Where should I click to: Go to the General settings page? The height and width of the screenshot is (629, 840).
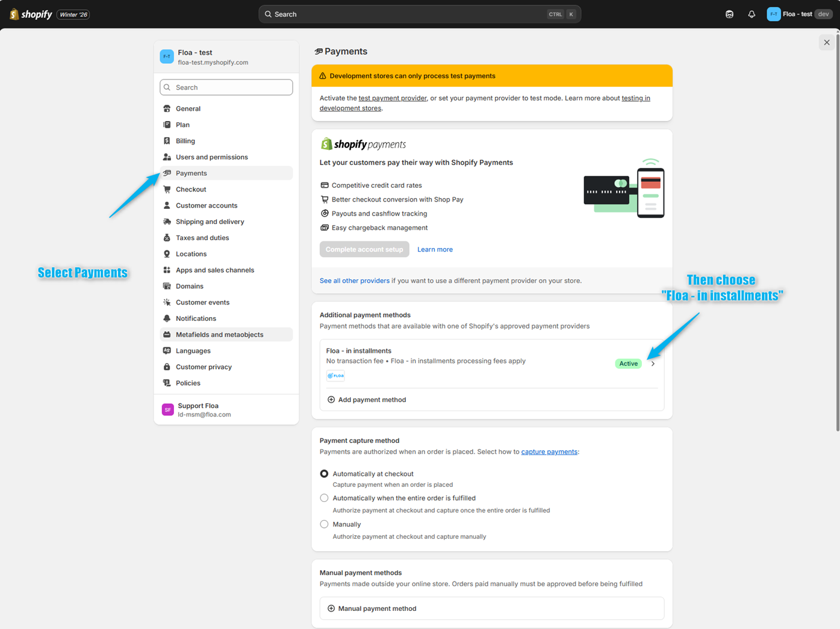tap(226, 109)
